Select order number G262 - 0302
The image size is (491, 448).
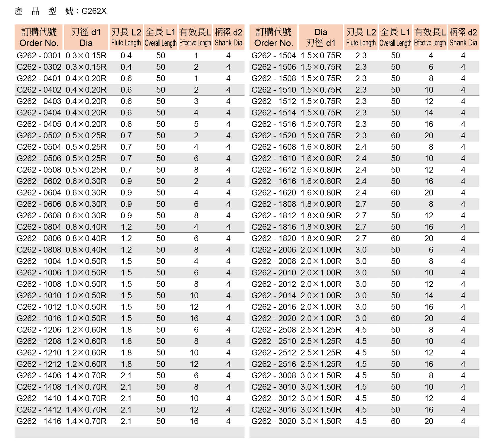[x=39, y=67]
